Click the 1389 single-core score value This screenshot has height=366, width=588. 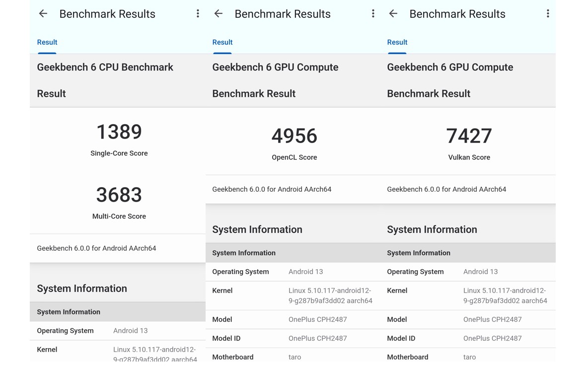click(x=119, y=132)
